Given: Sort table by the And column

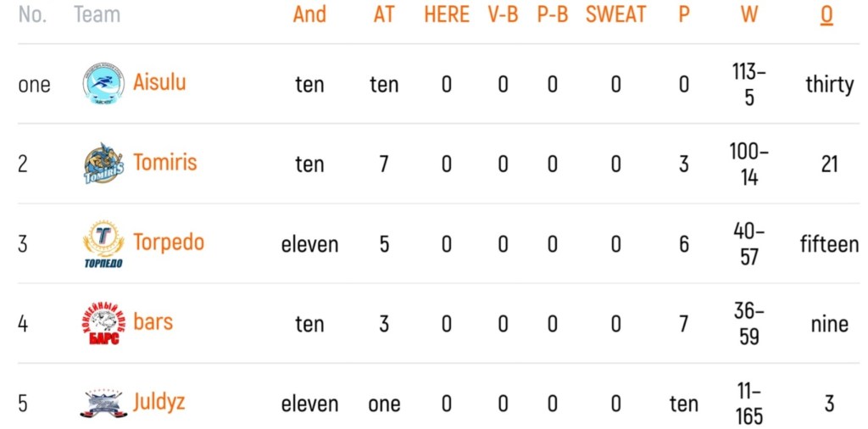Looking at the screenshot, I should click(309, 14).
